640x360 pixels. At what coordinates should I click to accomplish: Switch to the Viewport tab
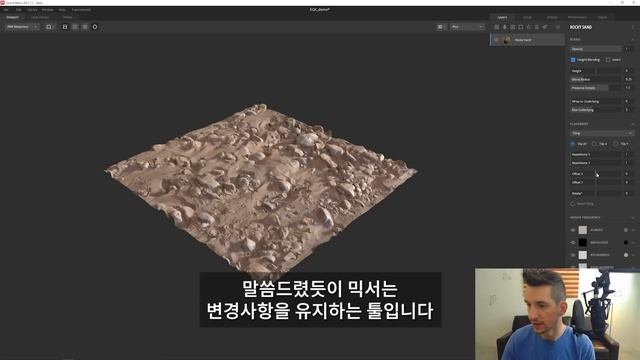[x=12, y=17]
